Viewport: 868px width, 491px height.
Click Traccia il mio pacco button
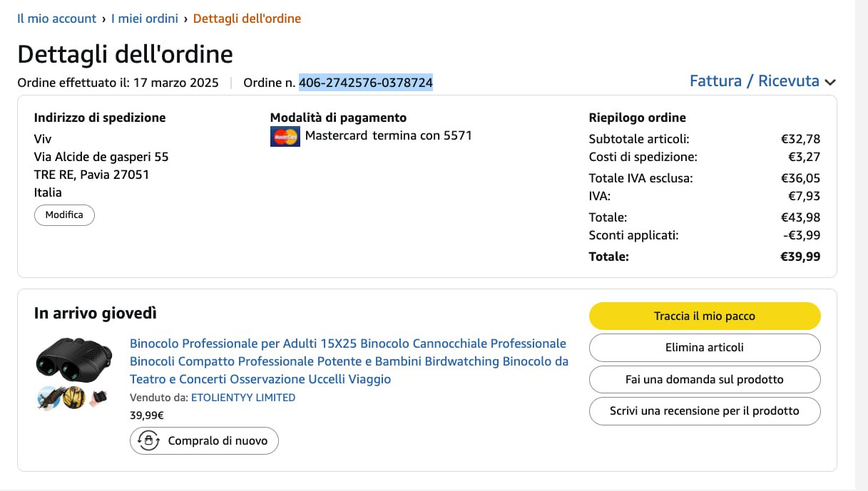click(x=704, y=316)
